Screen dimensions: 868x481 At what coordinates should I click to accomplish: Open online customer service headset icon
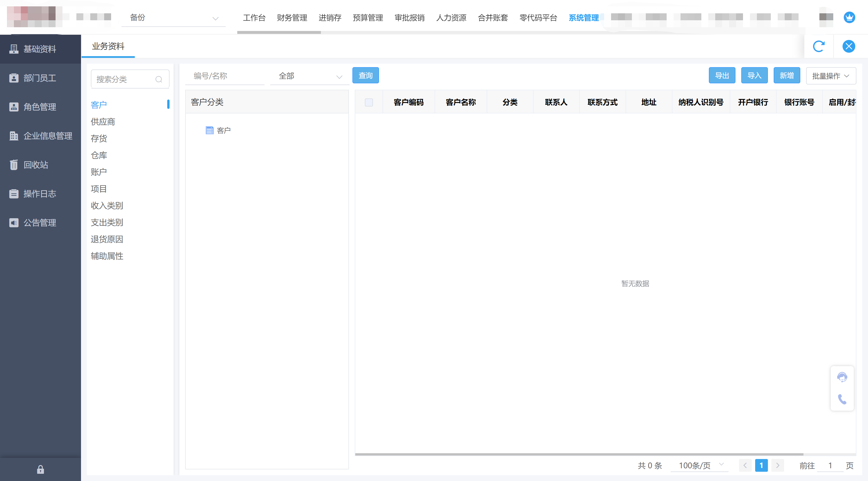842,377
